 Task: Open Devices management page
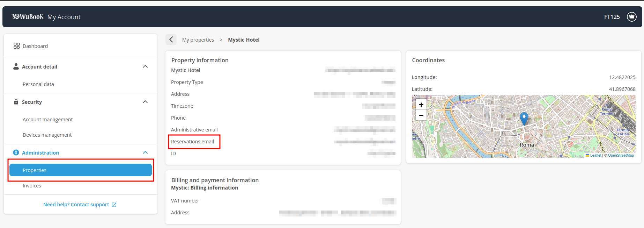point(47,135)
